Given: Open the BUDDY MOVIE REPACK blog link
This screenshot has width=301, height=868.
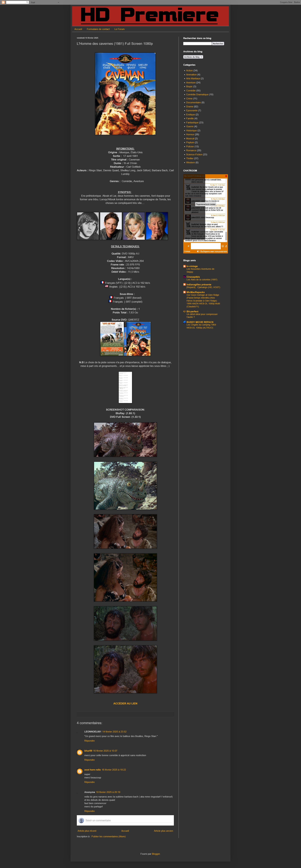Looking at the screenshot, I should [x=200, y=322].
